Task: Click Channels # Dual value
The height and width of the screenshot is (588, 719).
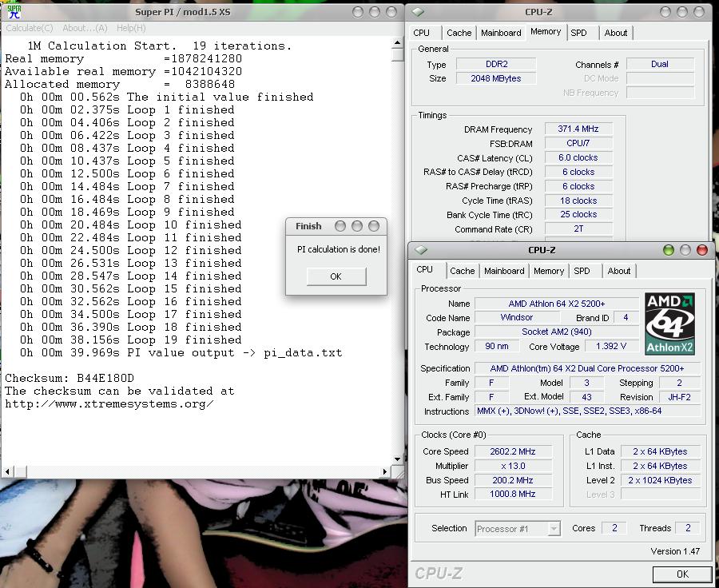Action: click(660, 64)
